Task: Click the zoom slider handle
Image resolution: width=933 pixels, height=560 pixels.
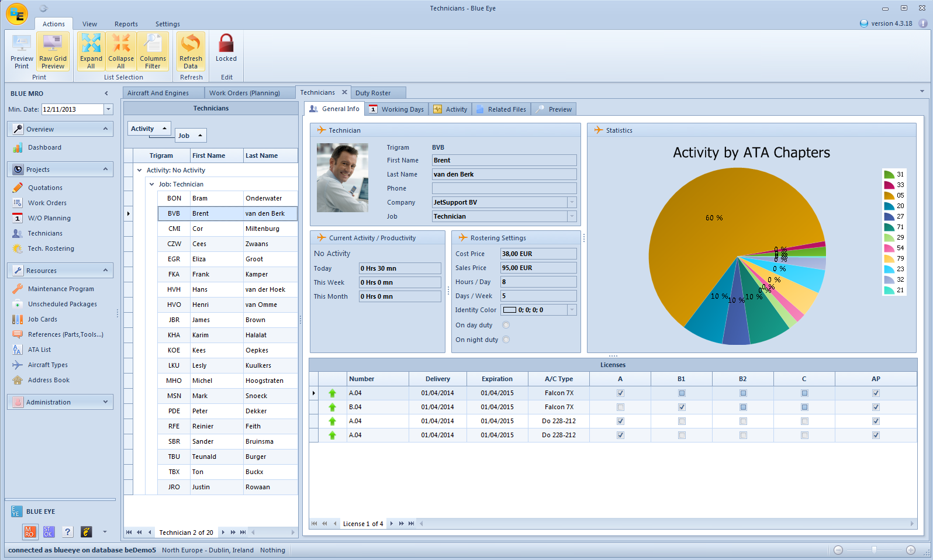Action: pyautogui.click(x=874, y=549)
